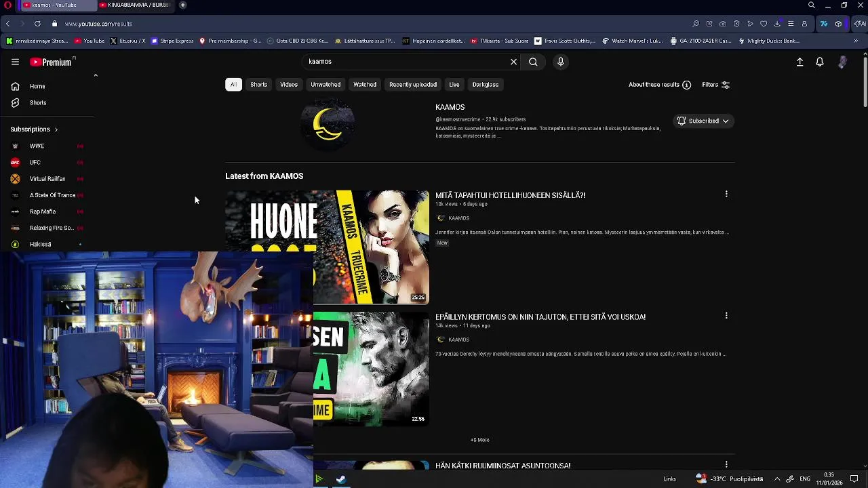Screen dimensions: 868x488
Task: Open the Häkissä subscription
Action: coord(47,244)
